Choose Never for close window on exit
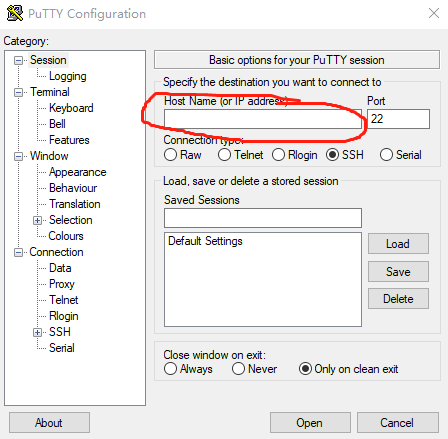 (x=238, y=369)
